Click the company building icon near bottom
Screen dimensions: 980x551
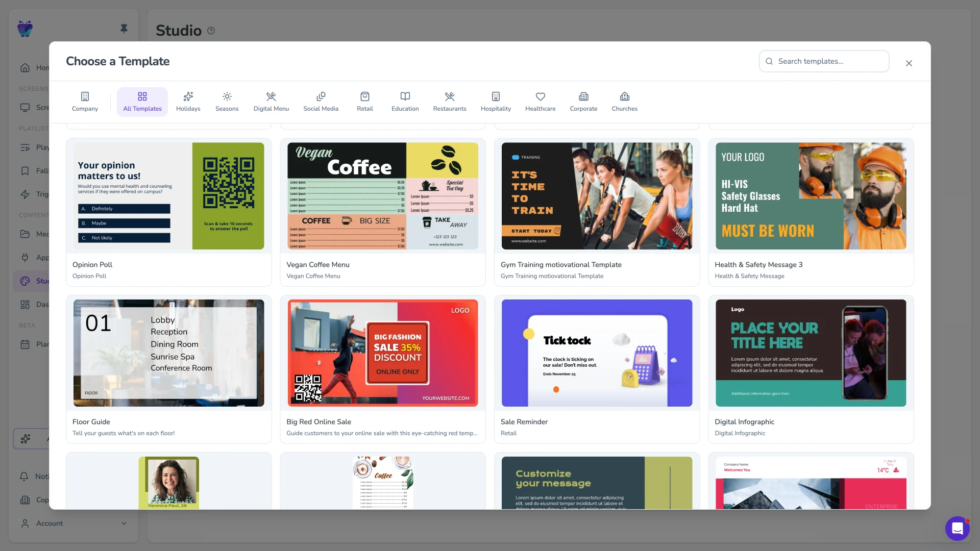coord(25,500)
